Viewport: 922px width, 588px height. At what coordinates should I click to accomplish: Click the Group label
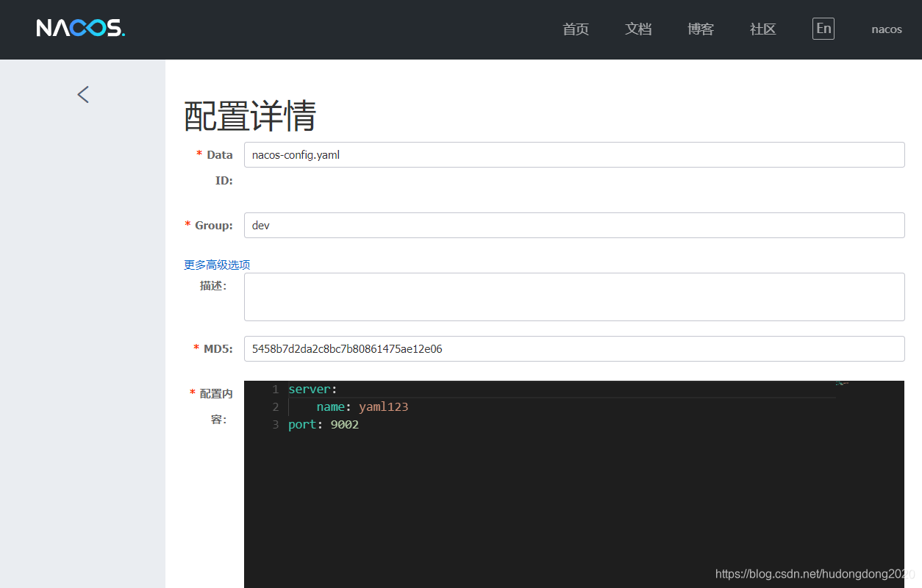pyautogui.click(x=209, y=226)
